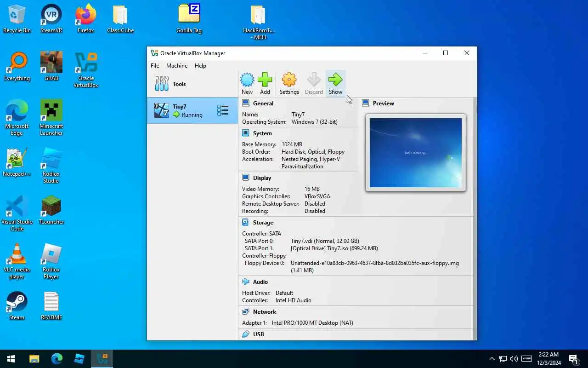Viewport: 588px width, 368px height.
Task: Click the Audio section speaker icon
Action: click(246, 282)
